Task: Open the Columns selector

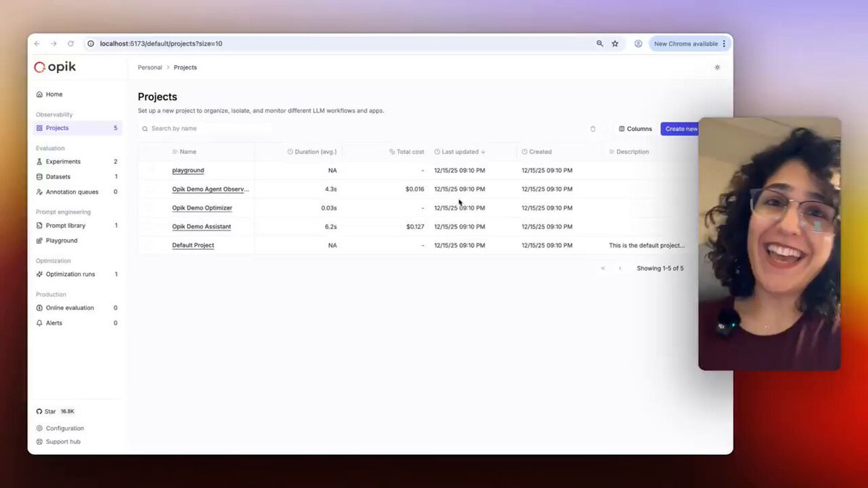Action: 635,129
